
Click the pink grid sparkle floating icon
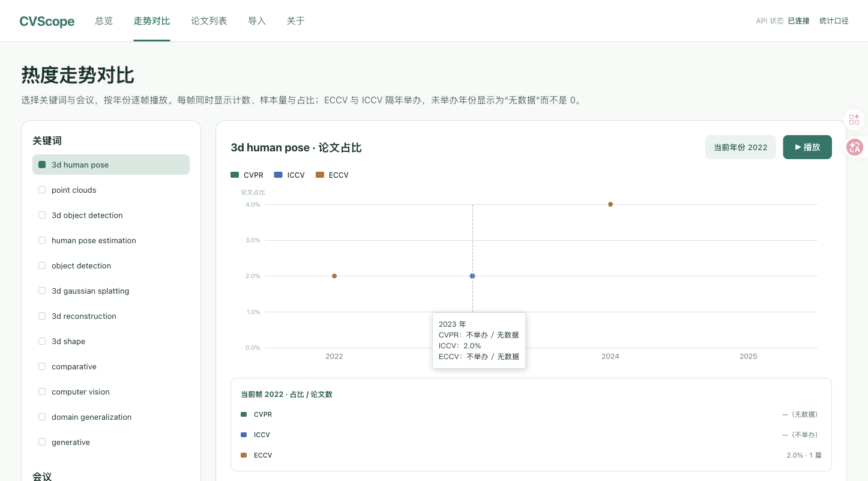click(x=854, y=119)
